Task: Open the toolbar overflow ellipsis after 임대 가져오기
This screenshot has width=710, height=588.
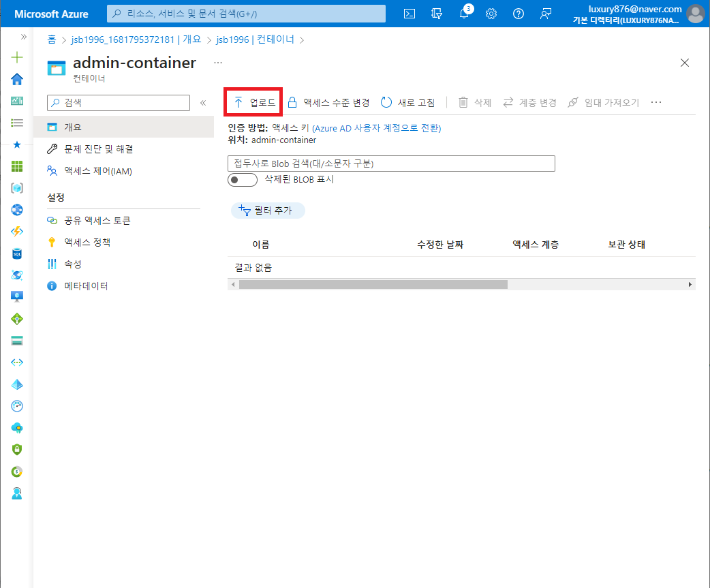Action: coord(656,102)
